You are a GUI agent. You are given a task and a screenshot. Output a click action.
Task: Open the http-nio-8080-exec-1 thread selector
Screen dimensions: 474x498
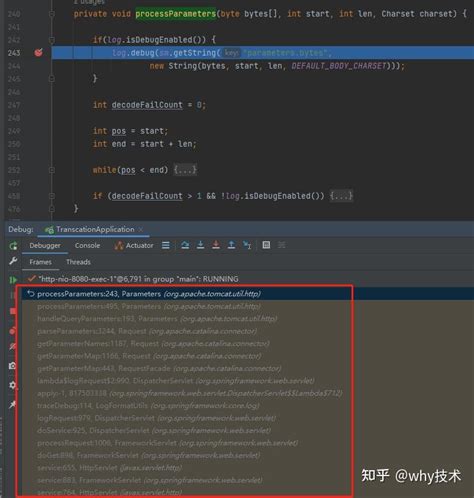click(x=138, y=279)
